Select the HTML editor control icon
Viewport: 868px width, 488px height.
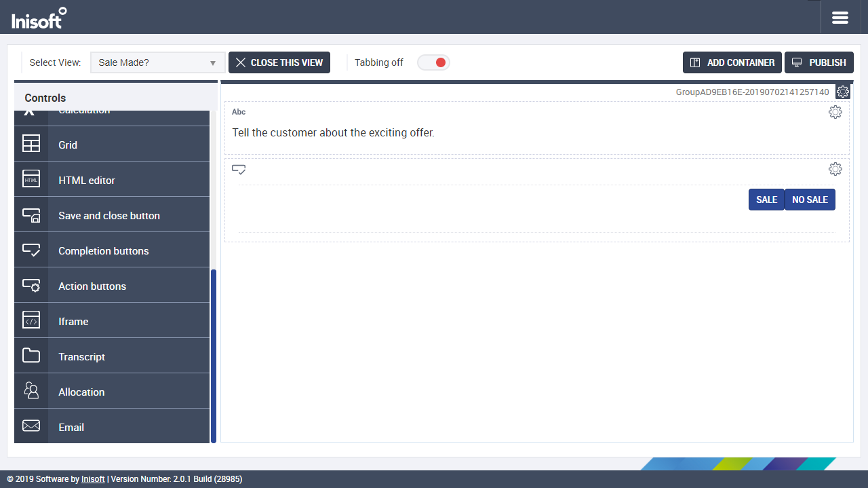pyautogui.click(x=31, y=179)
